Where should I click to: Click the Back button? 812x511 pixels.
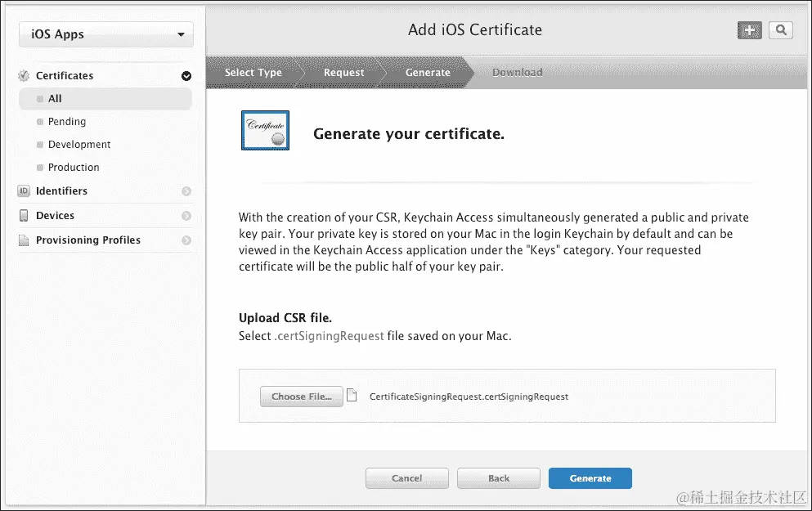pyautogui.click(x=499, y=477)
